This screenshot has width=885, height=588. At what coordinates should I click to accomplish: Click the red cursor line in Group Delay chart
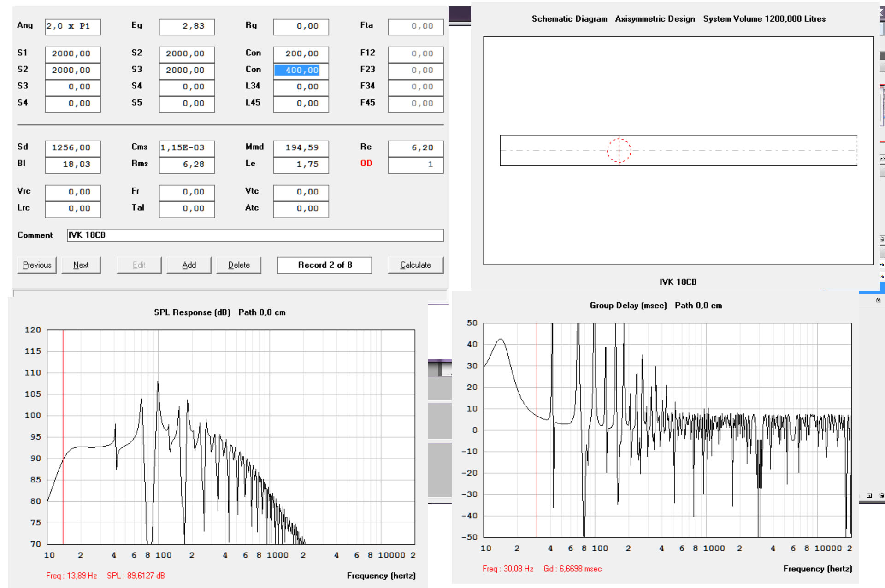(x=537, y=430)
